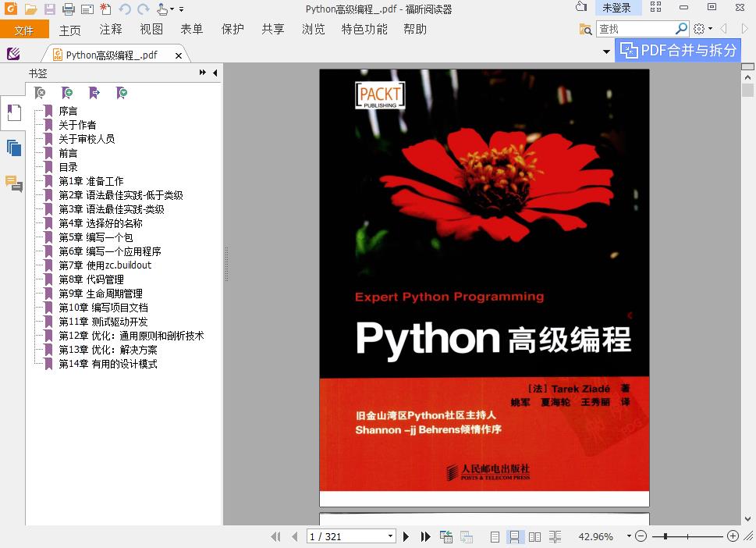Viewport: 756px width, 548px height.
Task: Open the zoom percentage dropdown arrow
Action: (x=629, y=536)
